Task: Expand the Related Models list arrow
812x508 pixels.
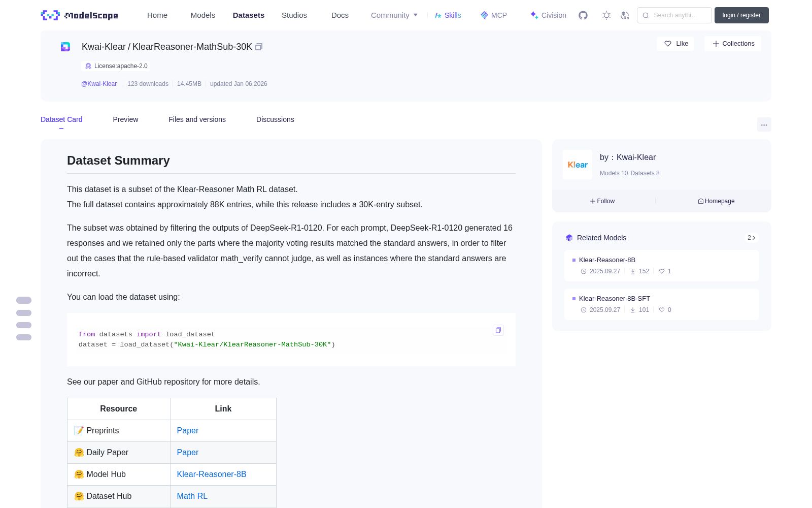Action: [x=752, y=238]
